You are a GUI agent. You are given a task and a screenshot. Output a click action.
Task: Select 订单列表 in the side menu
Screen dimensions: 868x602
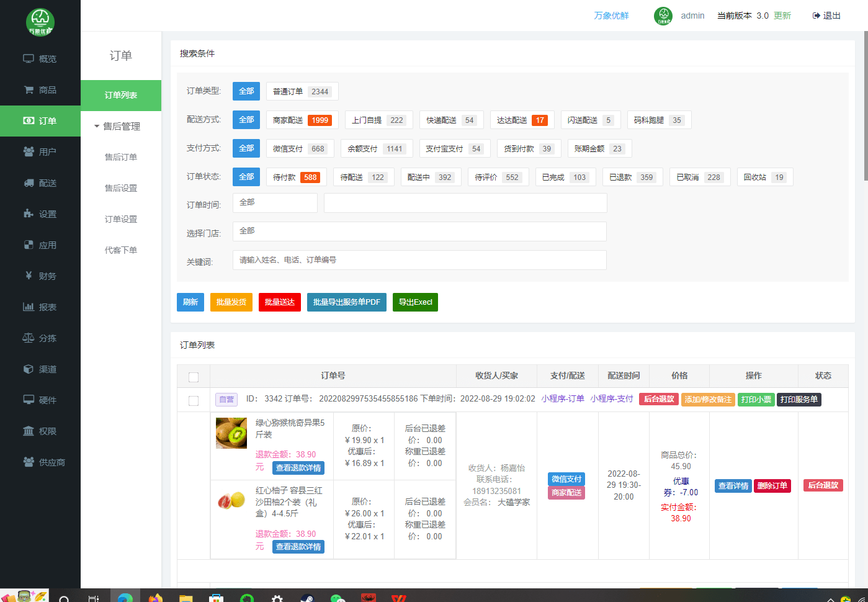pyautogui.click(x=121, y=96)
